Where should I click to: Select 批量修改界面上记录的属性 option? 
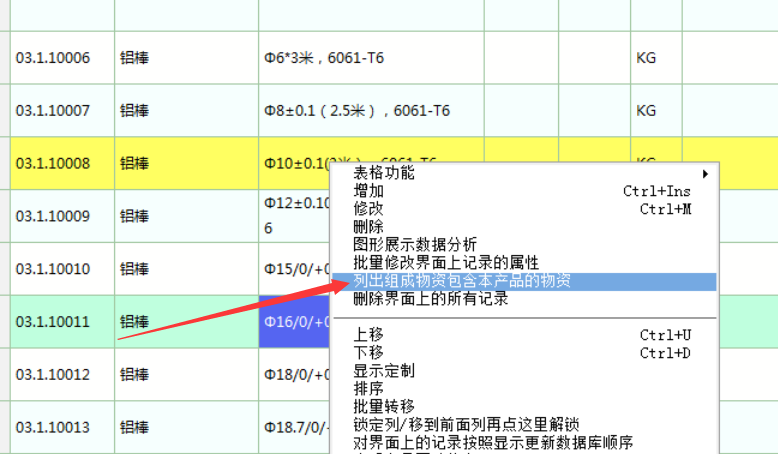tap(446, 263)
